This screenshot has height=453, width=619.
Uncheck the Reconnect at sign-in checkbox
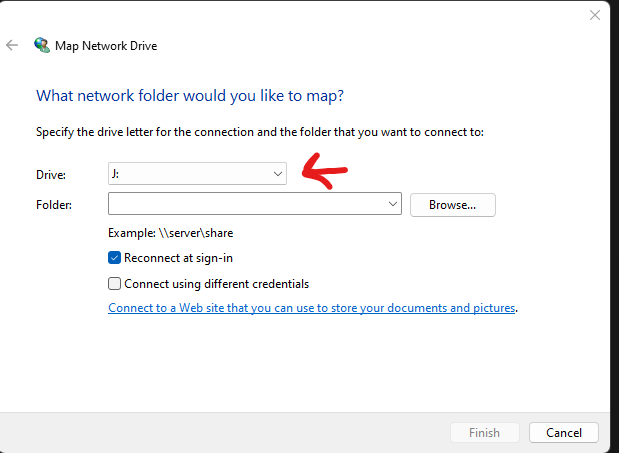pos(114,258)
